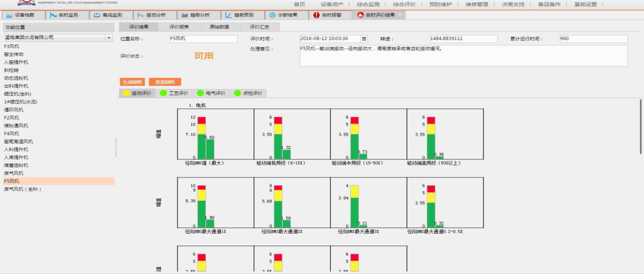Click yellow status dot of 振动评价
The height and width of the screenshot is (274, 644).
(127, 93)
